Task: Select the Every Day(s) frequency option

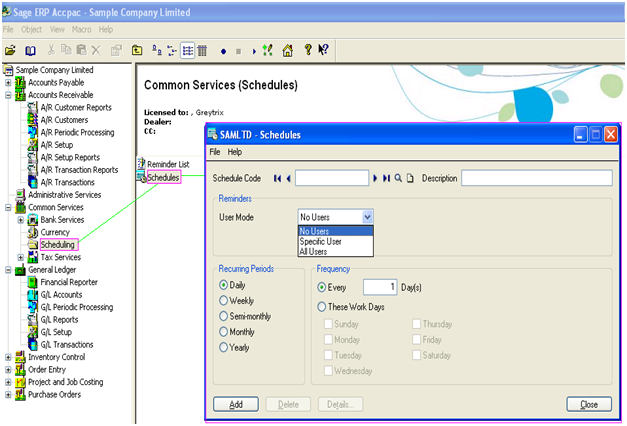Action: pyautogui.click(x=321, y=287)
